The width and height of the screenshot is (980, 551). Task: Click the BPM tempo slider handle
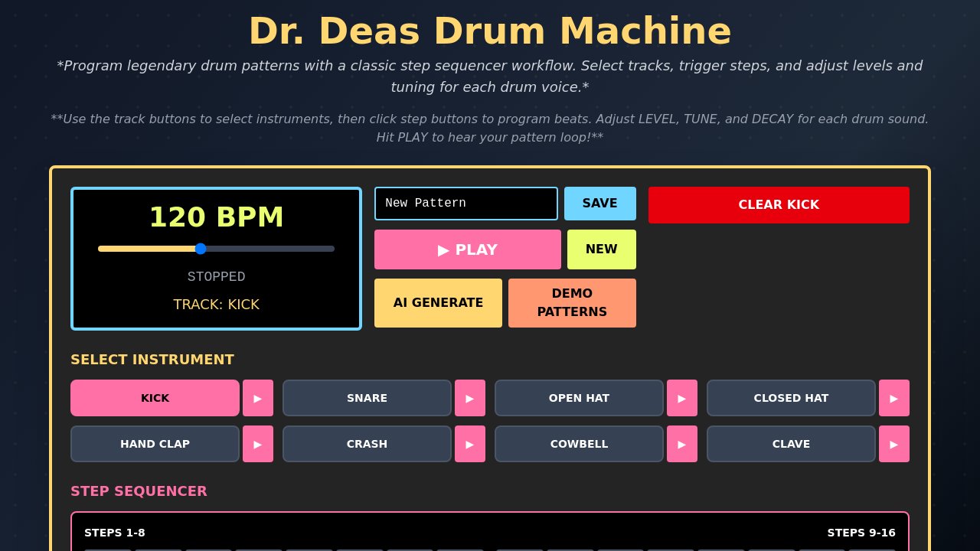(x=201, y=249)
